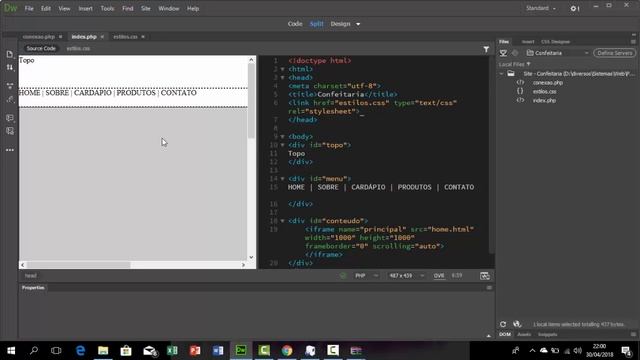Switch to Code view
Image resolution: width=640 pixels, height=360 pixels.
tap(295, 24)
